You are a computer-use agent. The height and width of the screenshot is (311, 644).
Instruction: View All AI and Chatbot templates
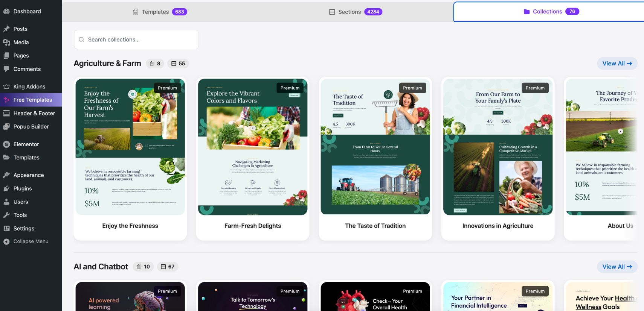pyautogui.click(x=617, y=267)
